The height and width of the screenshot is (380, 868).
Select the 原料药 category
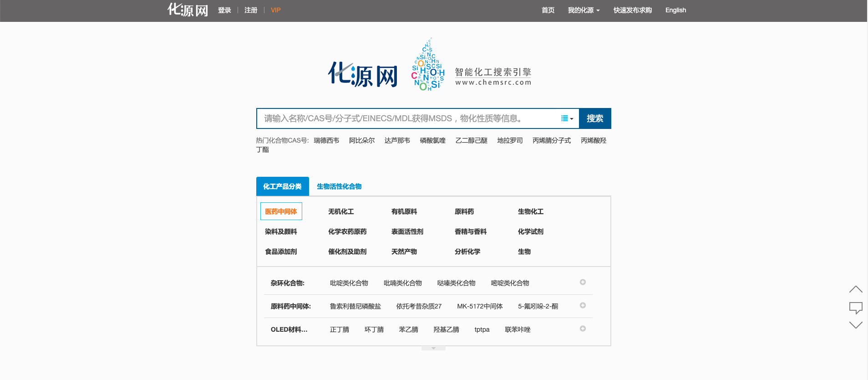tap(464, 211)
